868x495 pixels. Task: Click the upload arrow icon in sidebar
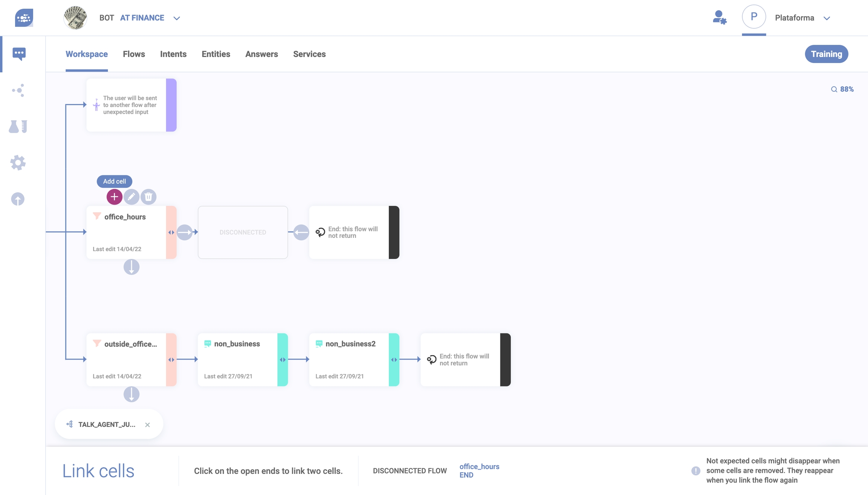(x=18, y=199)
